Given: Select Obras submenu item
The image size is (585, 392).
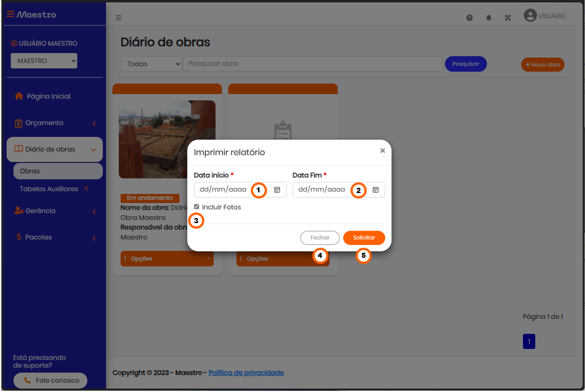Looking at the screenshot, I should 58,171.
